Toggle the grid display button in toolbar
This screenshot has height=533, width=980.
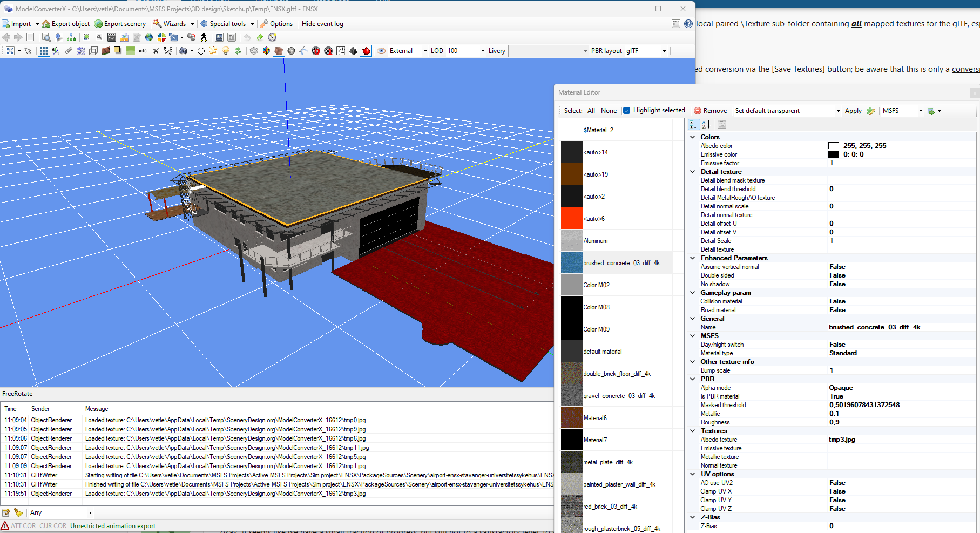coord(44,51)
